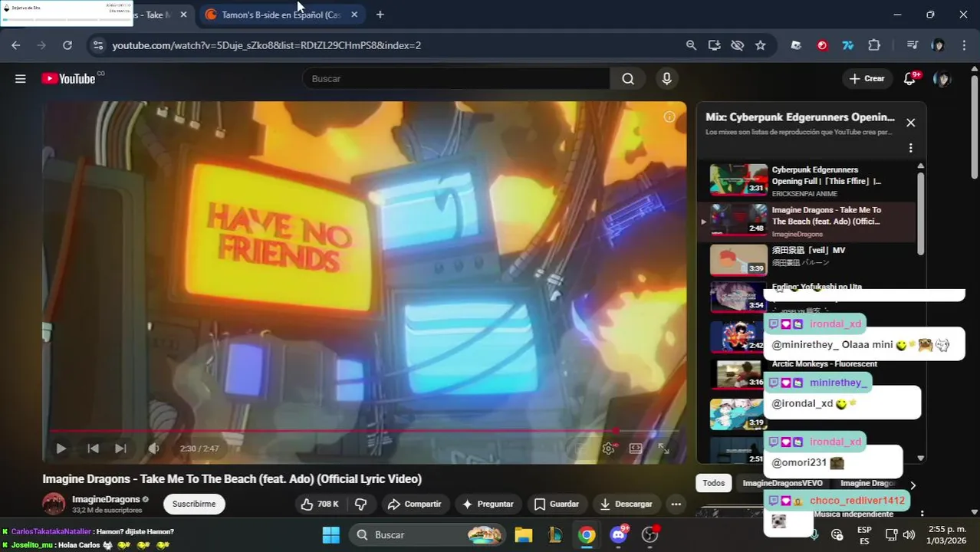View the site information icon in address bar

coord(97,45)
